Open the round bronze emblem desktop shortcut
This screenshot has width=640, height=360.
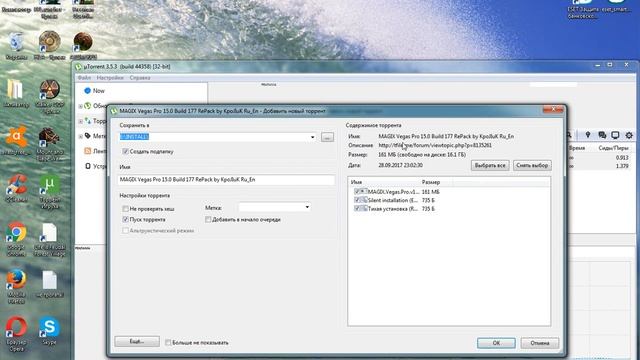(x=49, y=42)
